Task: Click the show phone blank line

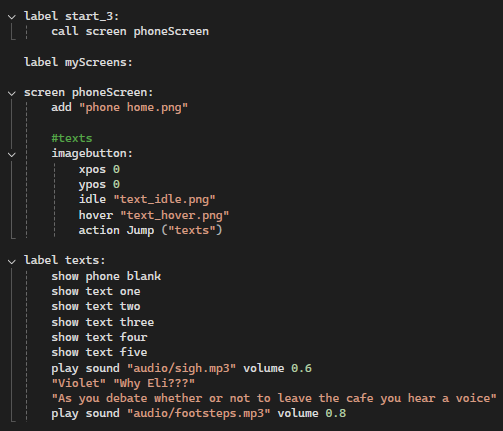Action: click(106, 276)
